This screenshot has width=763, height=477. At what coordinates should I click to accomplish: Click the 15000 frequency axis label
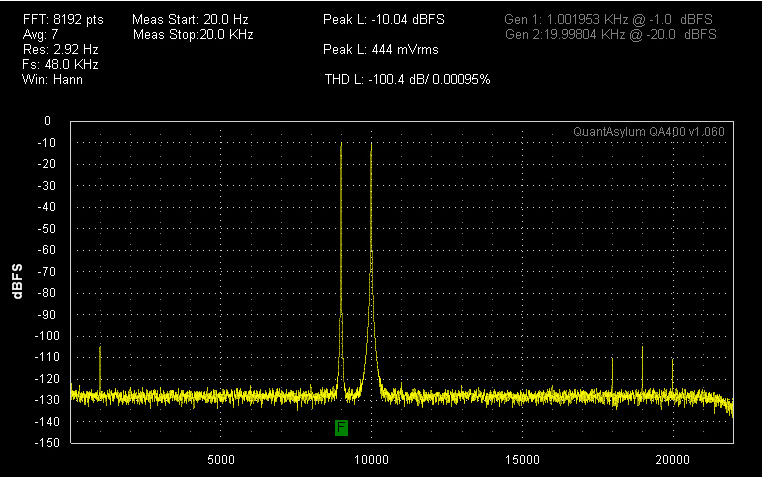coord(522,460)
